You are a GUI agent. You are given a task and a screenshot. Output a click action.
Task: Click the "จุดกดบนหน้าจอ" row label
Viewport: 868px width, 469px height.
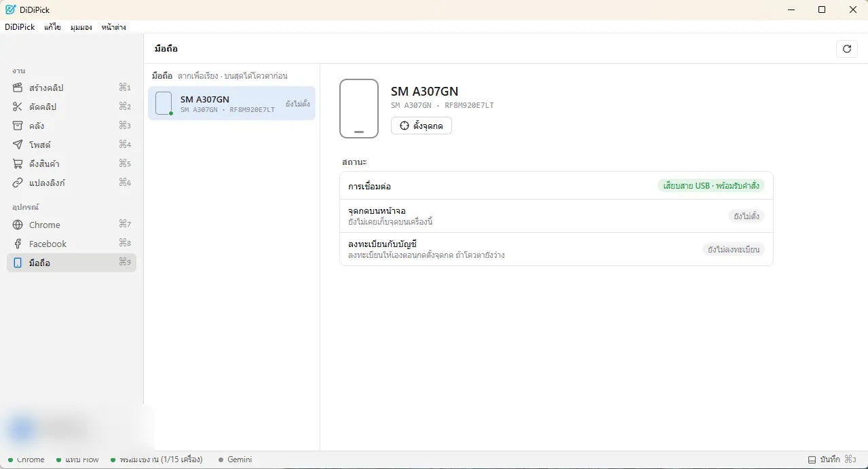click(377, 211)
